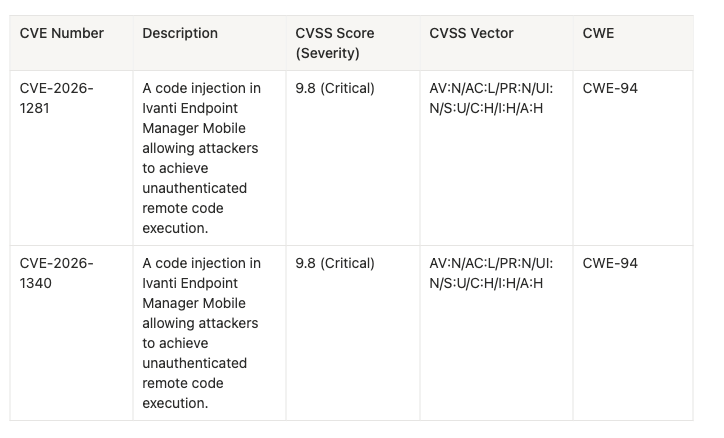Select the 9.8 score in CVE-2026-1340 row

tap(306, 263)
